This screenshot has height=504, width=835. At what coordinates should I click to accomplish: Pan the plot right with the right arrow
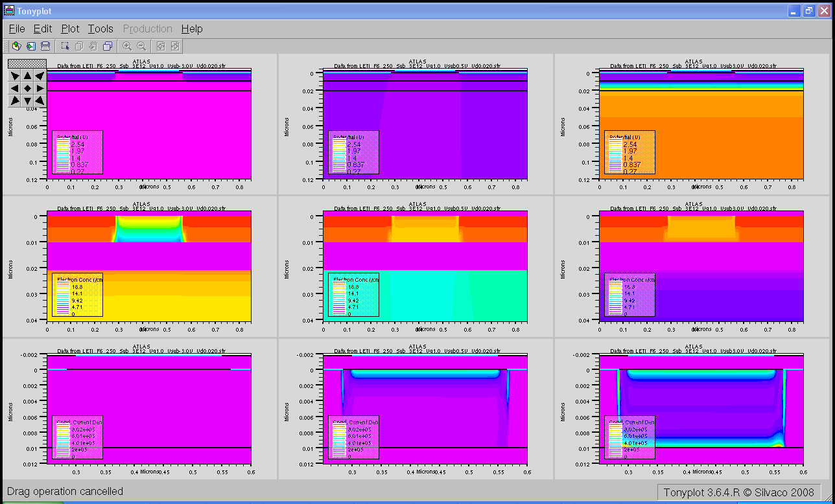[40, 88]
